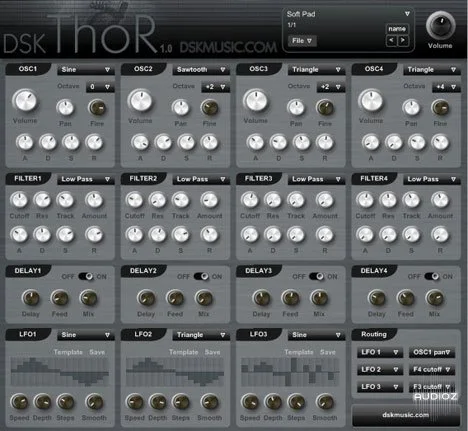Click Save in LFO3 section

[x=328, y=352]
